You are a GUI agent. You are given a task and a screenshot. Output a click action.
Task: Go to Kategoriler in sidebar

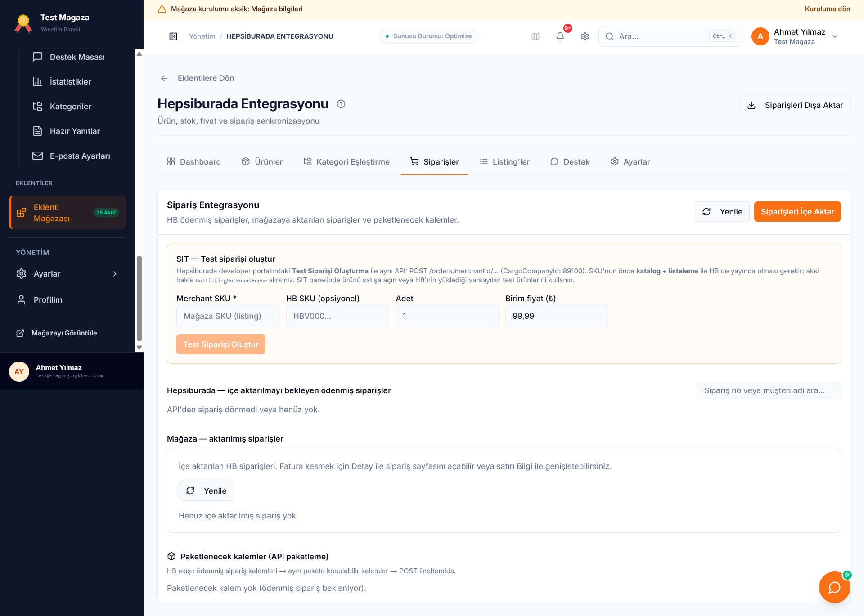(x=62, y=107)
